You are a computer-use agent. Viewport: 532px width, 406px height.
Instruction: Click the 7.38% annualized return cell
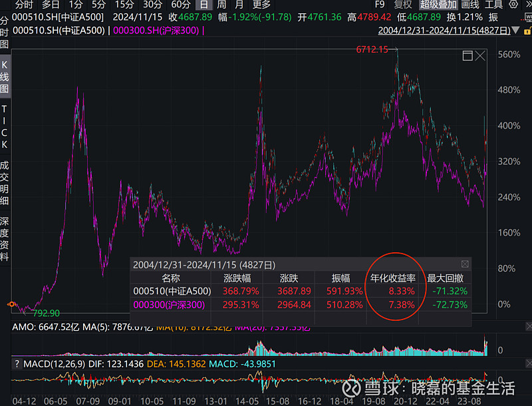tap(402, 305)
